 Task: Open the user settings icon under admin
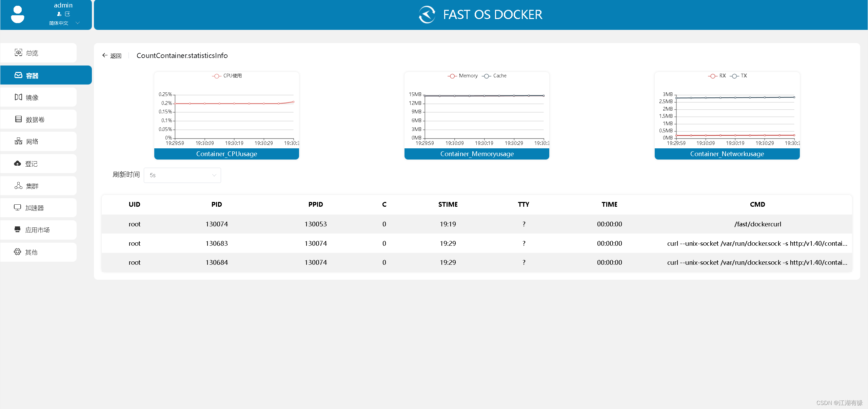click(59, 14)
